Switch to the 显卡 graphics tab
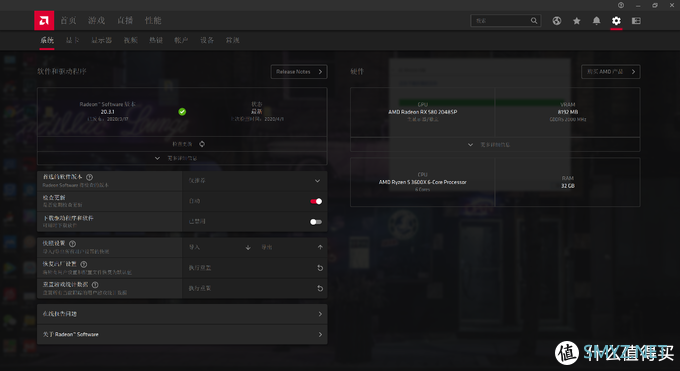Viewport: 680px width, 371px height. tap(72, 40)
